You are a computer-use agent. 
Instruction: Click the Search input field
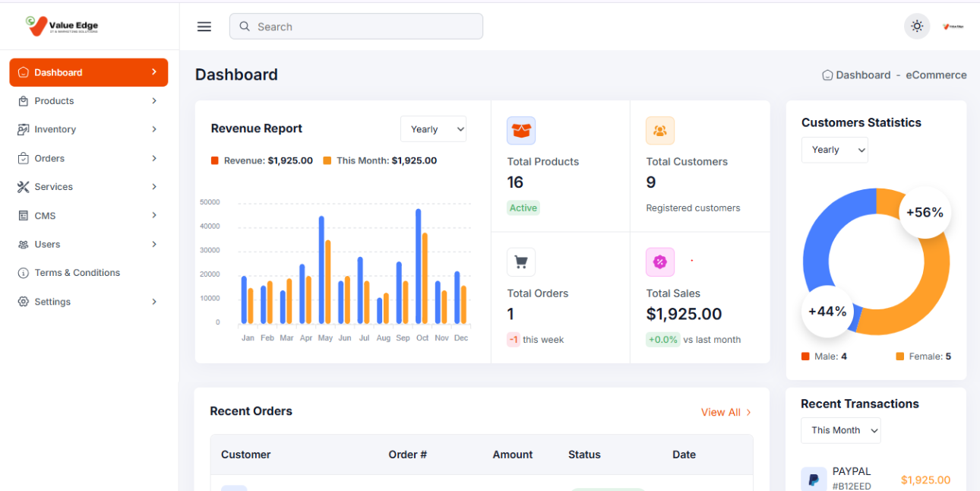pyautogui.click(x=356, y=27)
